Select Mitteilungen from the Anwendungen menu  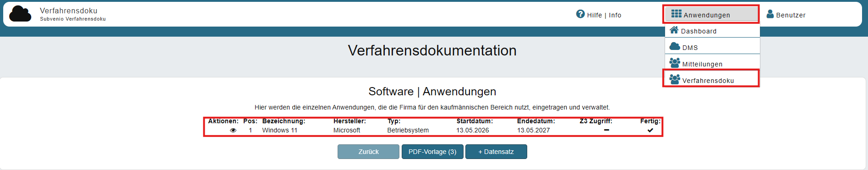pyautogui.click(x=712, y=63)
